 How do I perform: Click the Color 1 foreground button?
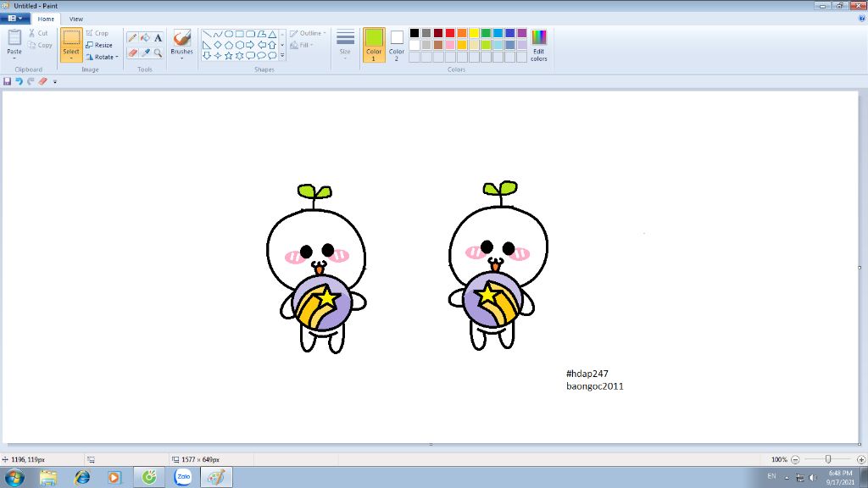[374, 45]
